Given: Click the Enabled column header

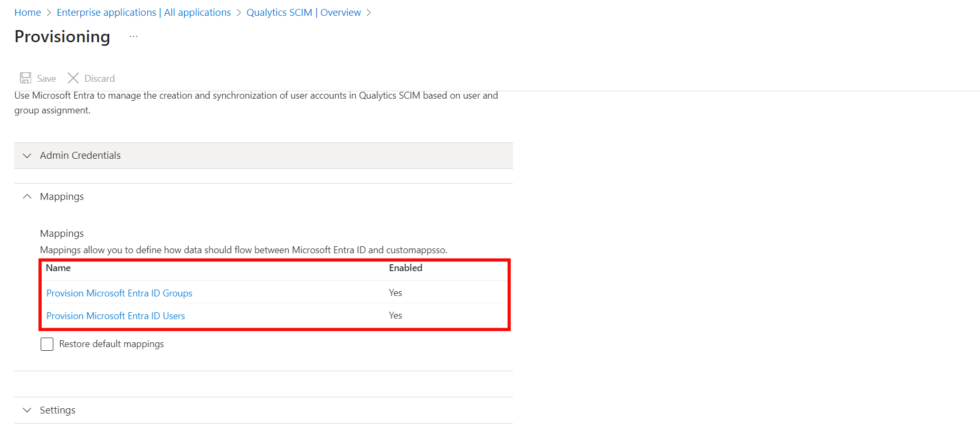Looking at the screenshot, I should point(405,268).
